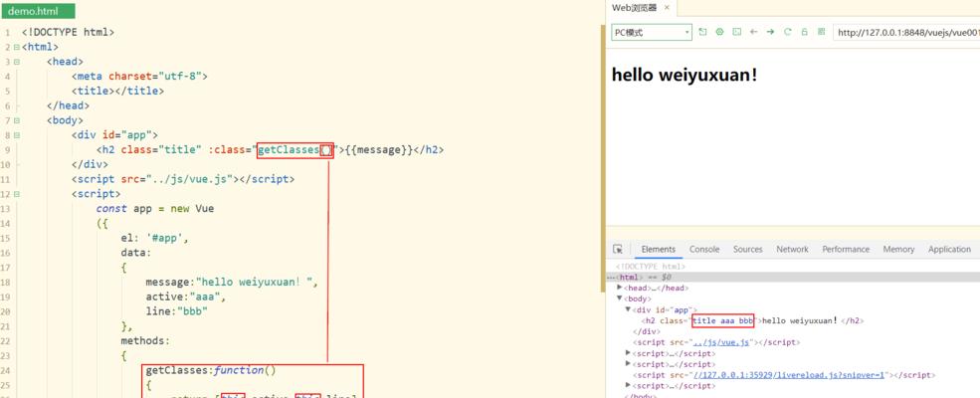Open the livereload.js?snipver=1 script link
The width and height of the screenshot is (980, 398).
[x=788, y=375]
